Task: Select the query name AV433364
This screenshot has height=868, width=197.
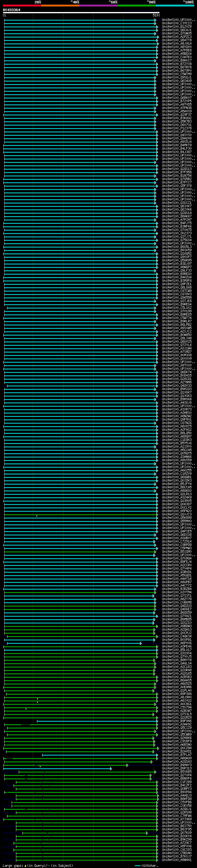Action: coord(11,10)
